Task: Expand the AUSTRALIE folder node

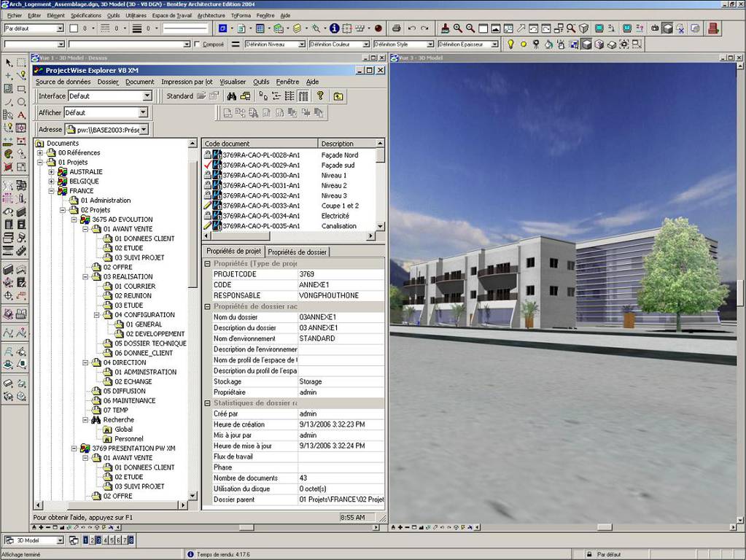Action: click(51, 172)
